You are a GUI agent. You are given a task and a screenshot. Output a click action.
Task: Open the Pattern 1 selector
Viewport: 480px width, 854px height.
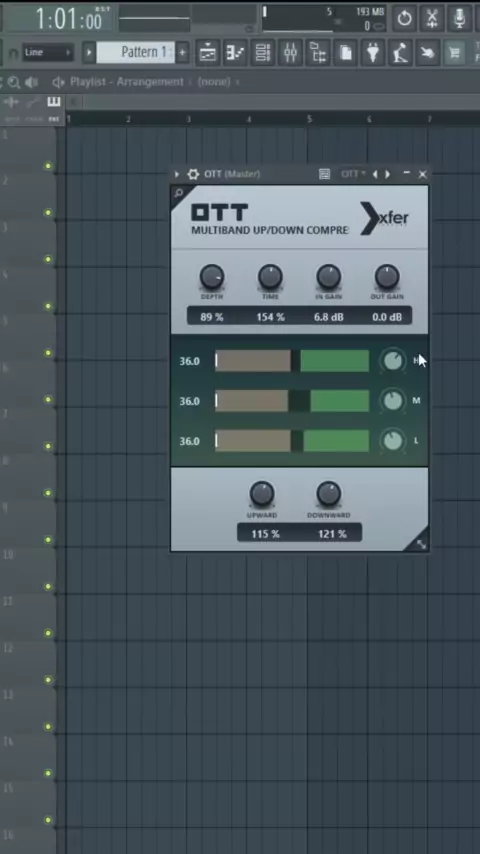pyautogui.click(x=136, y=53)
